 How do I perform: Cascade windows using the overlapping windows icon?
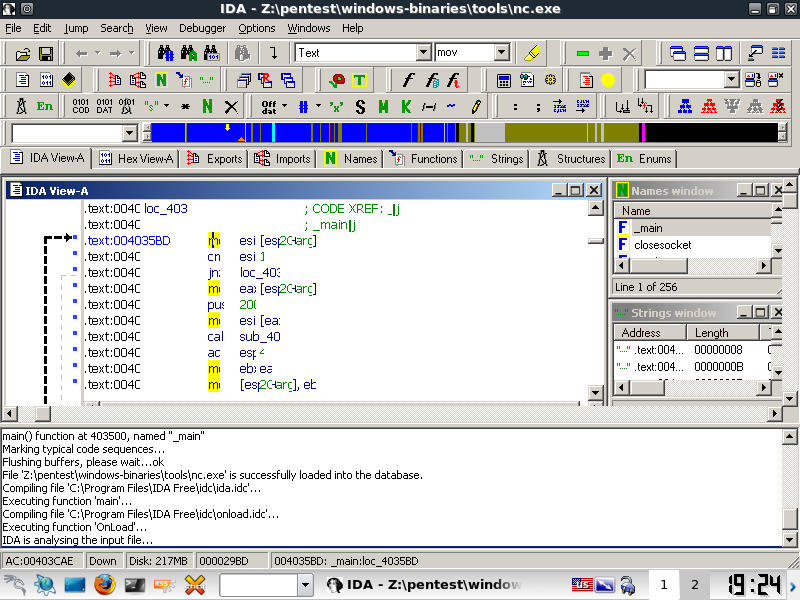678,53
